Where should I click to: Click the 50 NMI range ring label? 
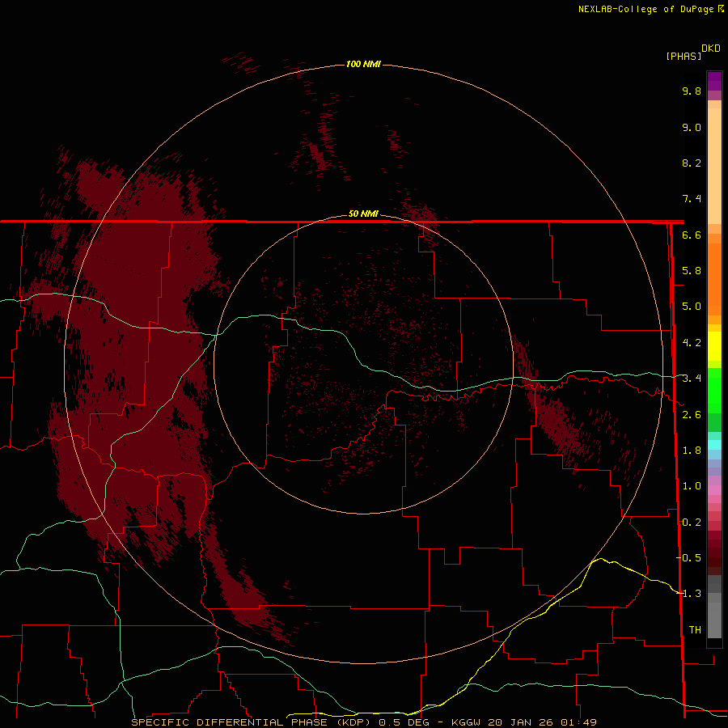tap(363, 214)
